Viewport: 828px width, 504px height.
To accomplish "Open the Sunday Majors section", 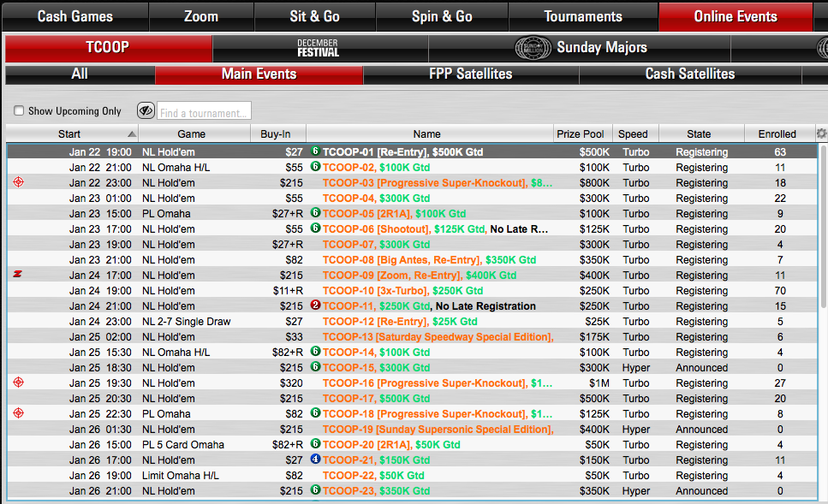I will [x=601, y=48].
